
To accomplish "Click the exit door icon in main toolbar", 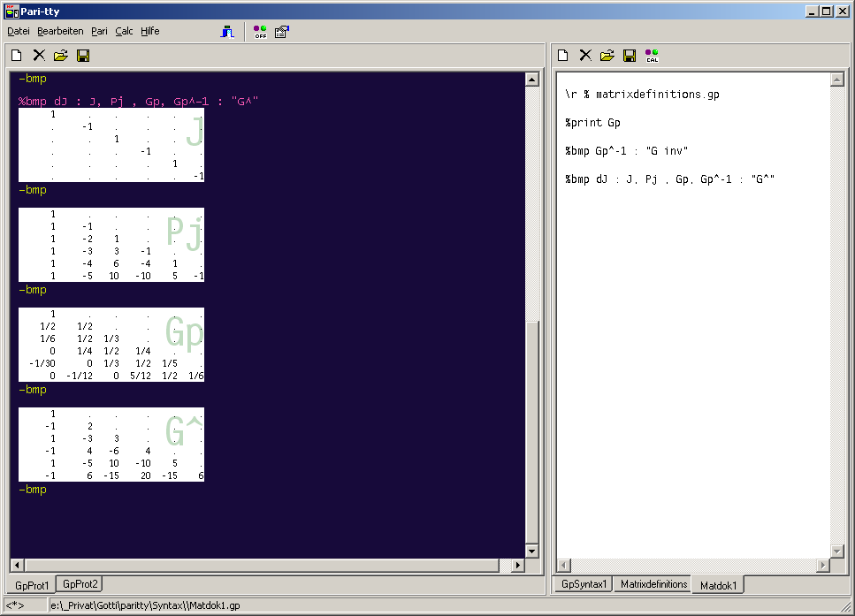I will (228, 32).
